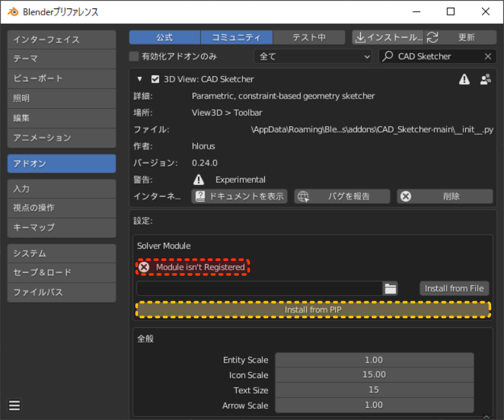Open the 全て category dropdown

coord(313,56)
